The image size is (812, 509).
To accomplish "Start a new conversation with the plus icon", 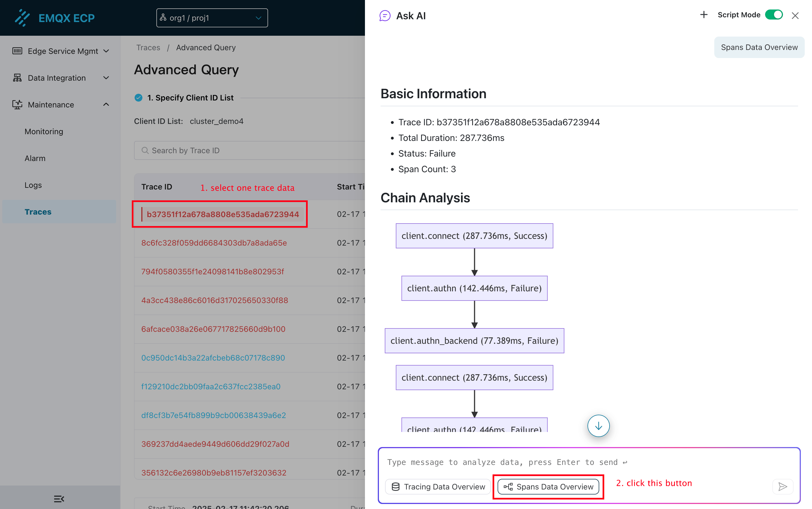I will click(704, 15).
